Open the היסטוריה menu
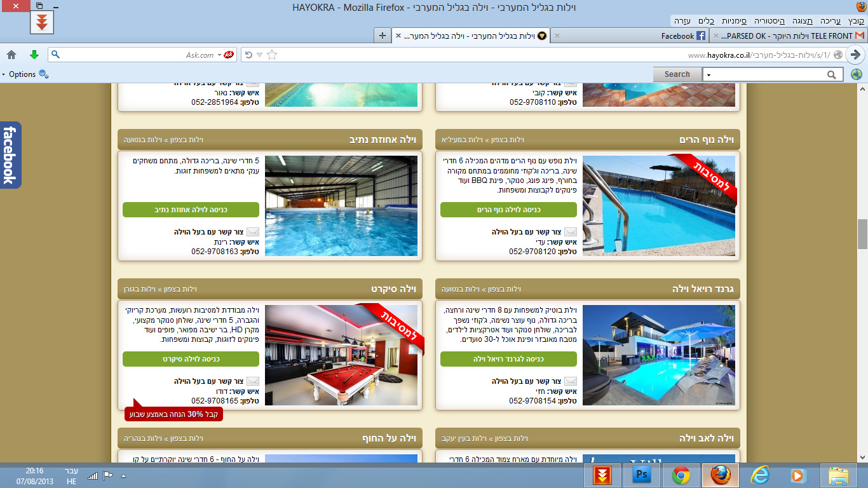Screen dimensions: 868x488 (x=773, y=21)
